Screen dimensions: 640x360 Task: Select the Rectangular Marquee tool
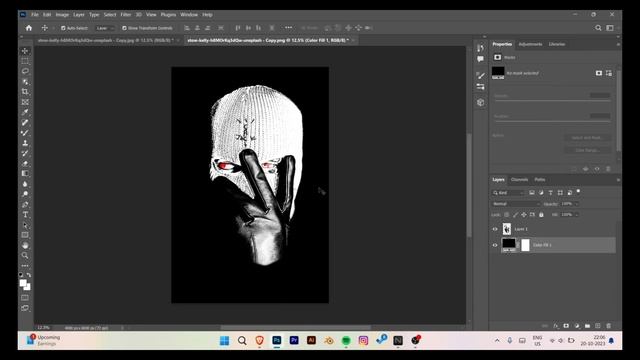click(25, 61)
